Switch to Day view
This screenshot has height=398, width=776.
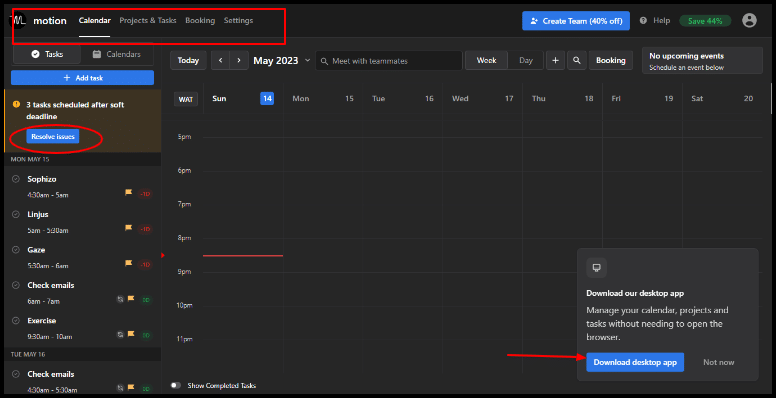click(x=526, y=60)
